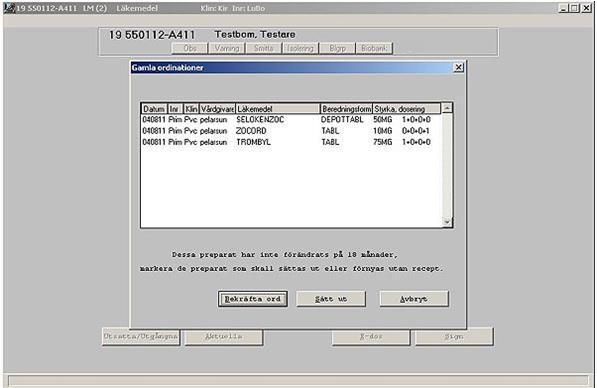Close the main Läkemedel window
The height and width of the screenshot is (388, 597).
586,8
